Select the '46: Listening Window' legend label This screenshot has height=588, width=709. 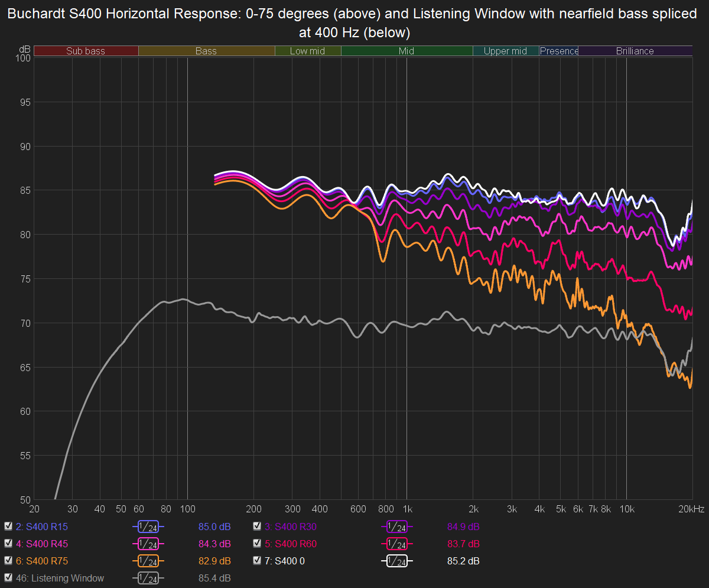tap(60, 579)
